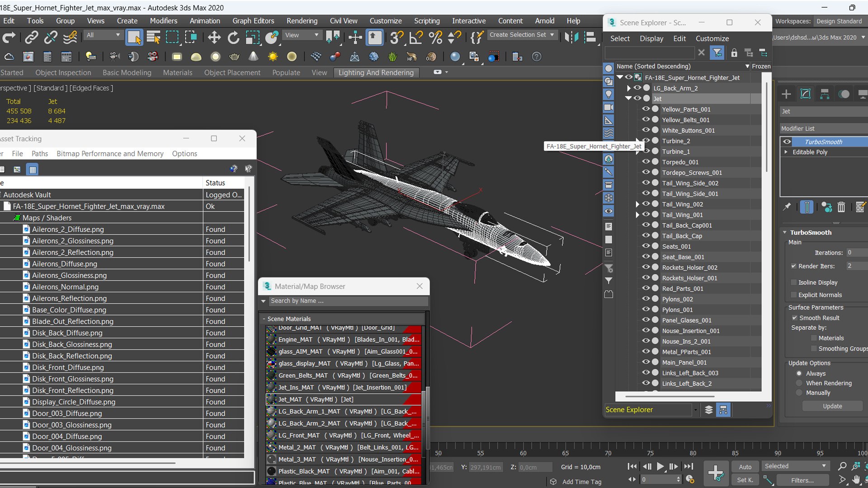Enable the Isoline Display checkbox
This screenshot has width=868, height=488.
[793, 282]
